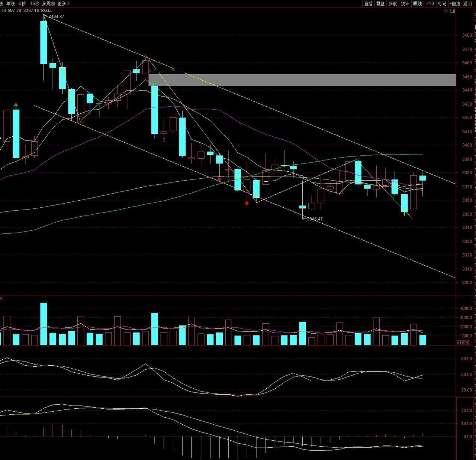This screenshot has height=460, width=476.
Task: Open the 统计 statistics button
Action: click(x=405, y=3)
